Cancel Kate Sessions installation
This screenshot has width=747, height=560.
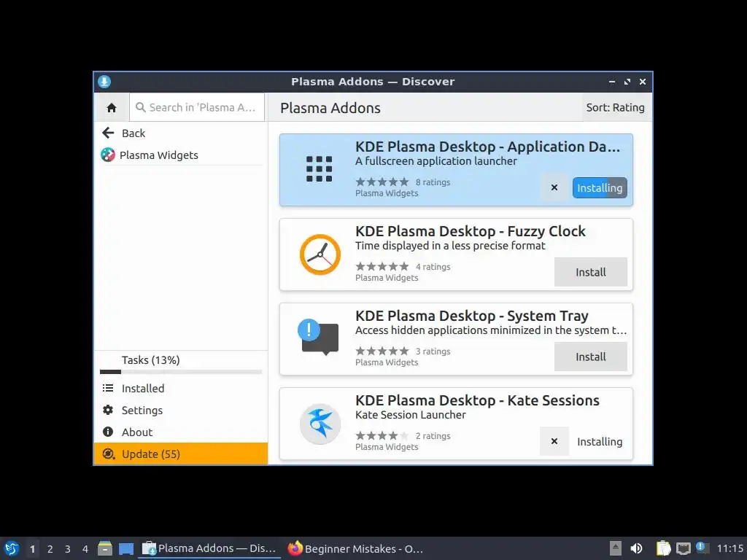click(554, 441)
